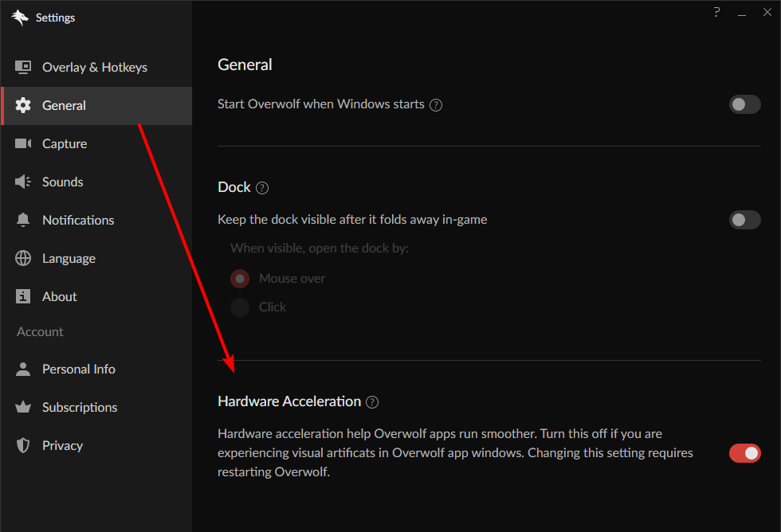Open the Privacy section
Image resolution: width=781 pixels, height=532 pixels.
point(96,445)
